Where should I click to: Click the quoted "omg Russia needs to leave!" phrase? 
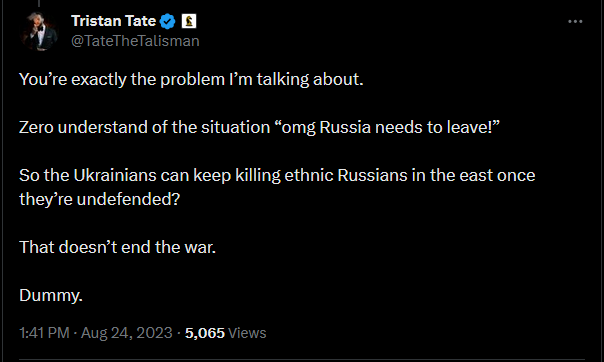[387, 127]
